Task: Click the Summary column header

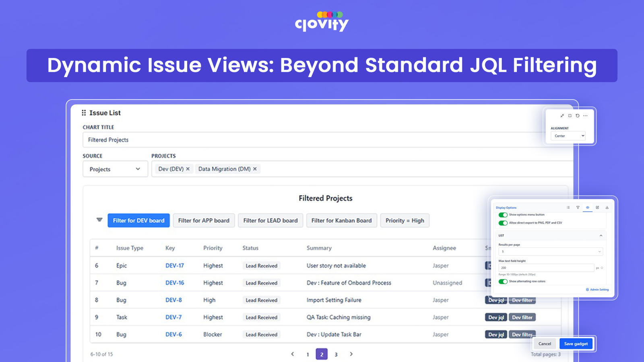Action: tap(319, 248)
